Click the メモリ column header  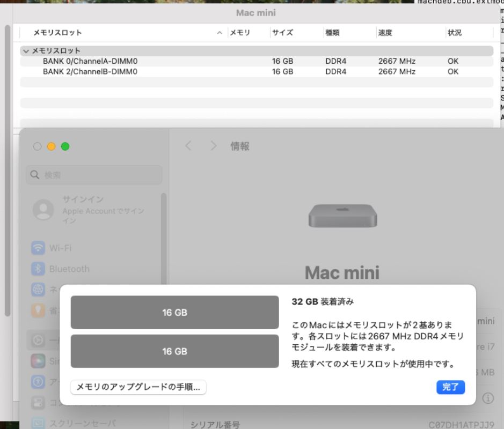tap(240, 32)
